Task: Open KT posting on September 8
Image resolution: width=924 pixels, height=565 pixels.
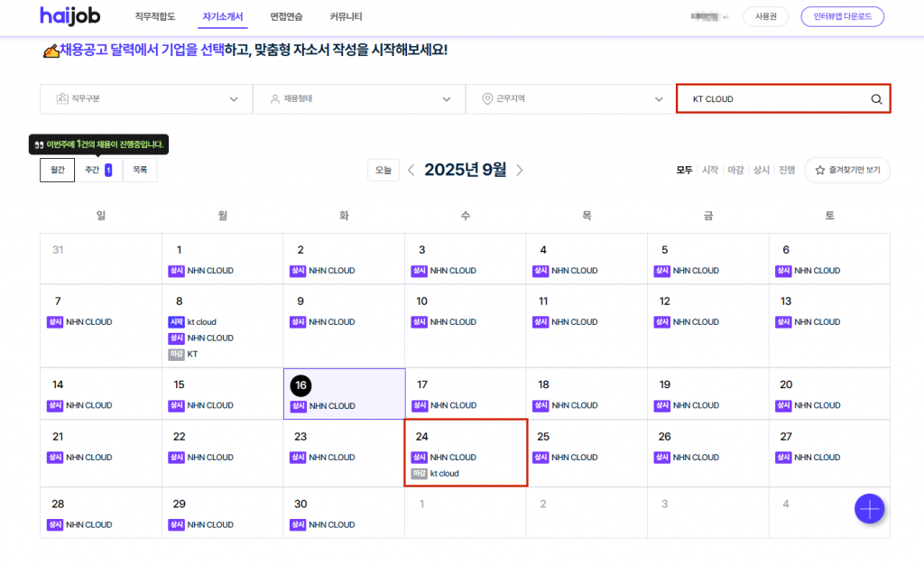Action: click(193, 354)
